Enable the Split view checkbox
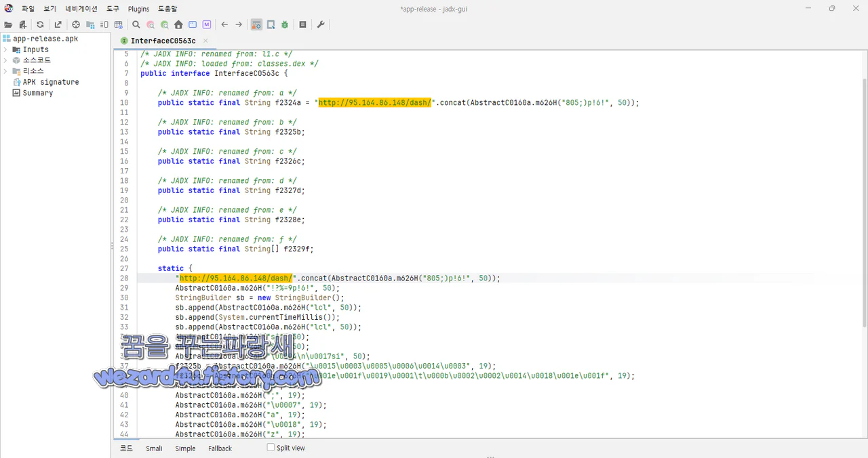This screenshot has height=458, width=868. pos(271,447)
